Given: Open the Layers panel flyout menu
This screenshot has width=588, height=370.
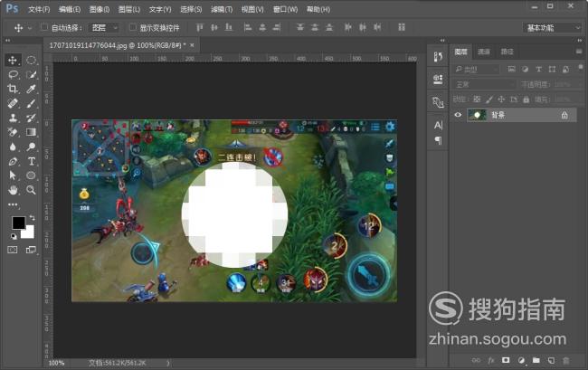Looking at the screenshot, I should point(579,52).
